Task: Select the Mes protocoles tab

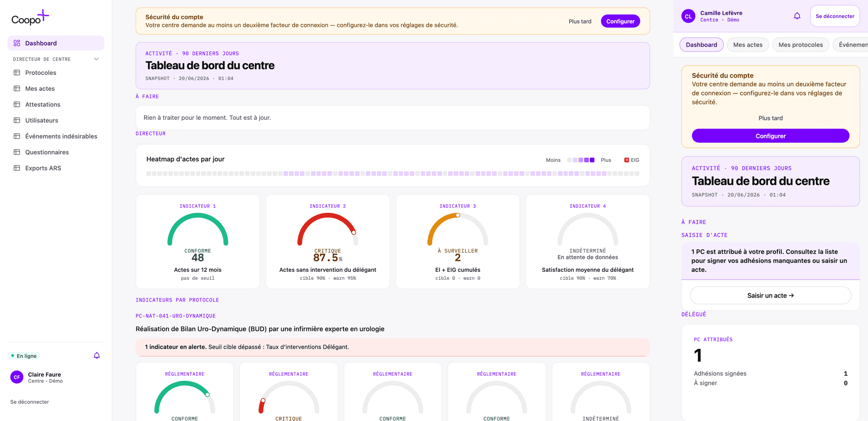Action: pos(801,45)
